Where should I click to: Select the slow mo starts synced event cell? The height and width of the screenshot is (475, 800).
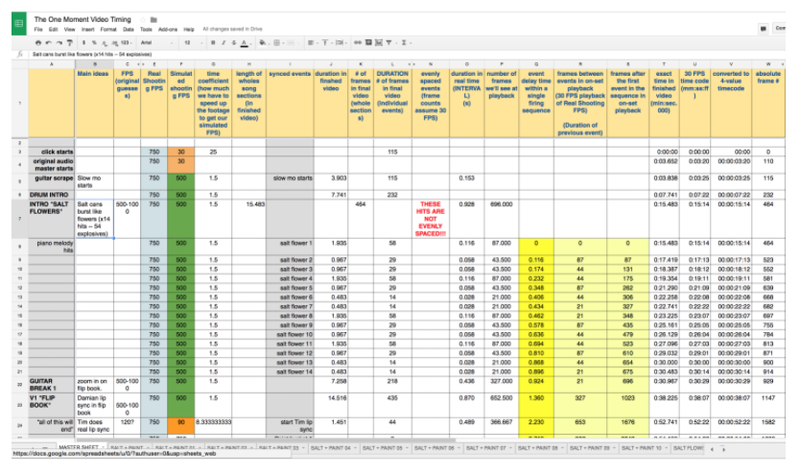(x=290, y=182)
